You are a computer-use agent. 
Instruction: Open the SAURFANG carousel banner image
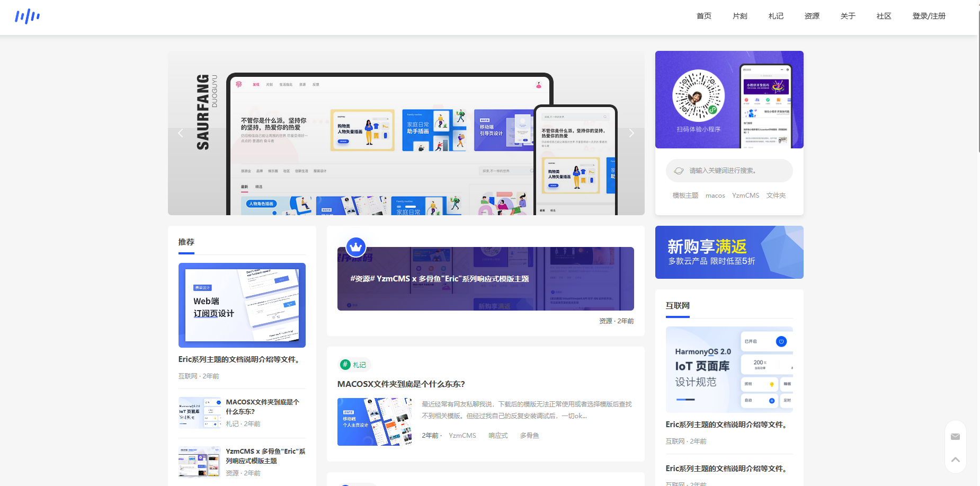(406, 133)
